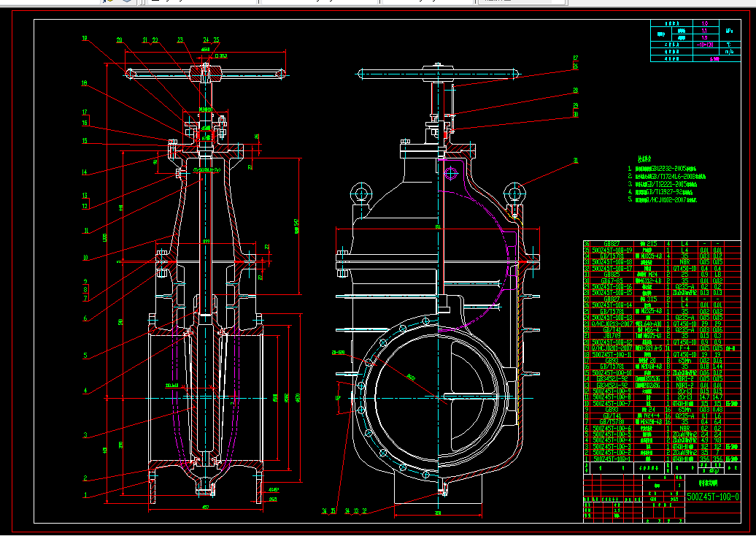Select callout number 28 on right view leader
Viewport: 756px width, 536px height.
pos(575,91)
